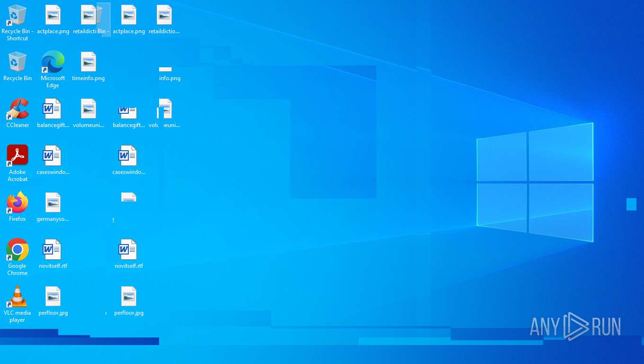Open the Google Chrome shortcut
This screenshot has width=644, height=364.
tap(18, 257)
